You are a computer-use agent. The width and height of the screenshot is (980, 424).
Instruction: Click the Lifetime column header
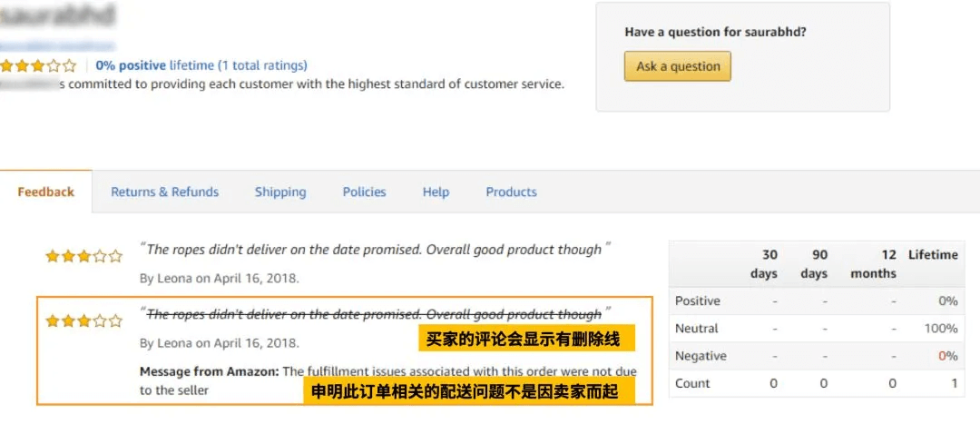933,255
